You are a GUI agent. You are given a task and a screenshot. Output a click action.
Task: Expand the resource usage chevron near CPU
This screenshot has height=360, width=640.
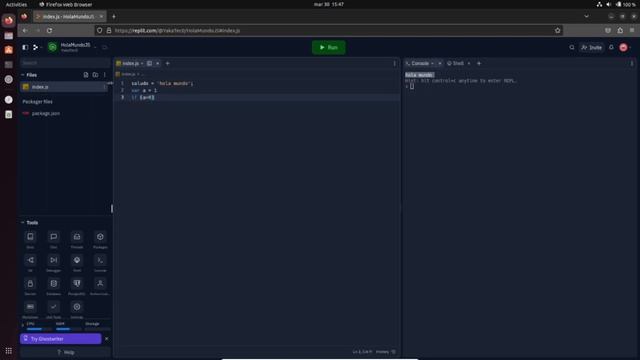[23, 325]
